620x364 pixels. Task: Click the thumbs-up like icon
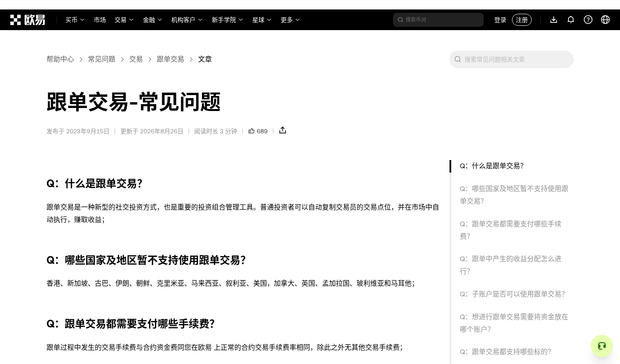point(251,131)
